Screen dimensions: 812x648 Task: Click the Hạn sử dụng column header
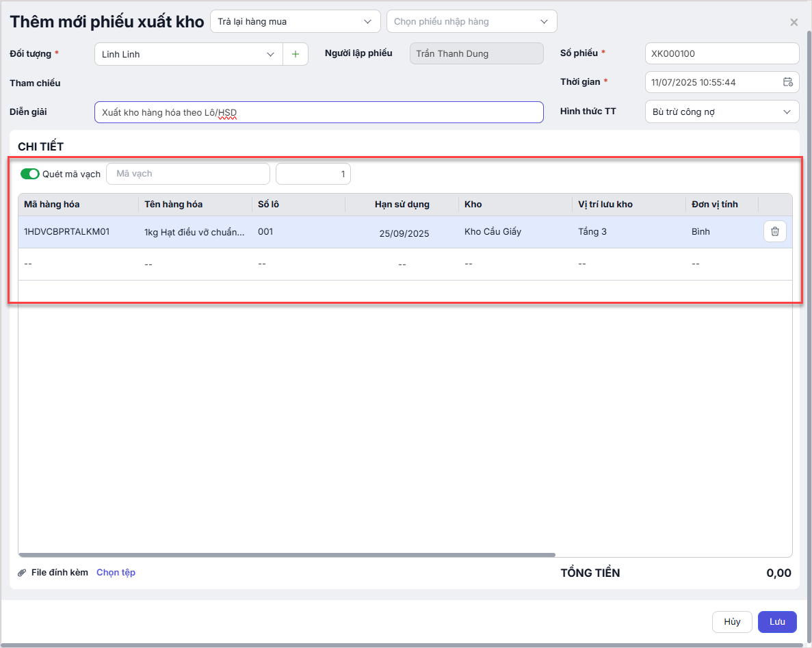point(402,204)
